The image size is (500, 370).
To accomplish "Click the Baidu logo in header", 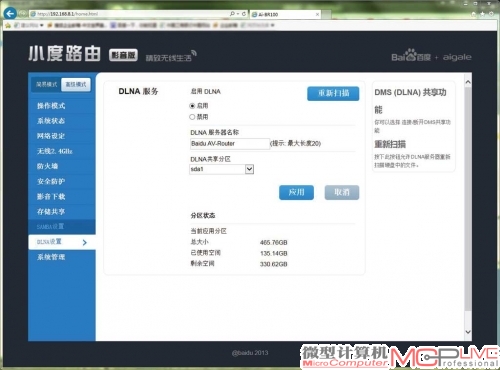I will [411, 56].
